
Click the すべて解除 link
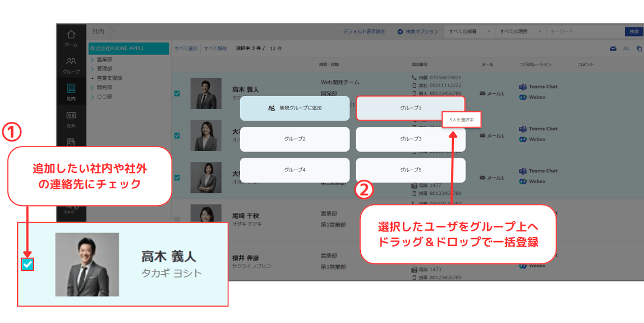coord(215,48)
